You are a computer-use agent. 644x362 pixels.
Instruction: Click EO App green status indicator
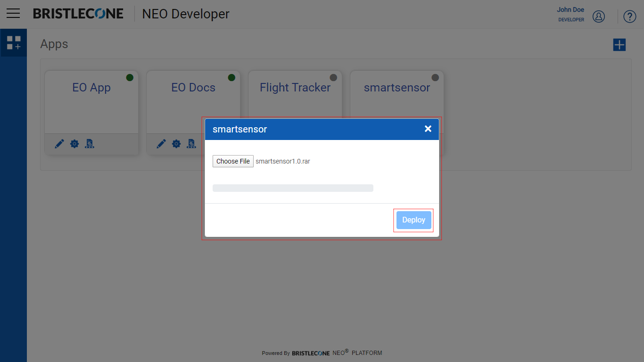(130, 77)
